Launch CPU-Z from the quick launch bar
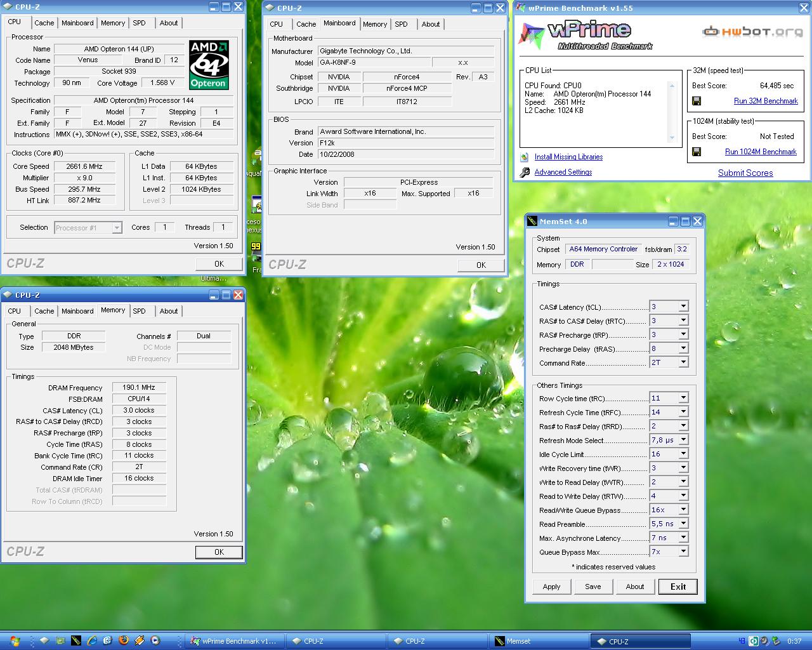812x650 pixels. pos(44,640)
